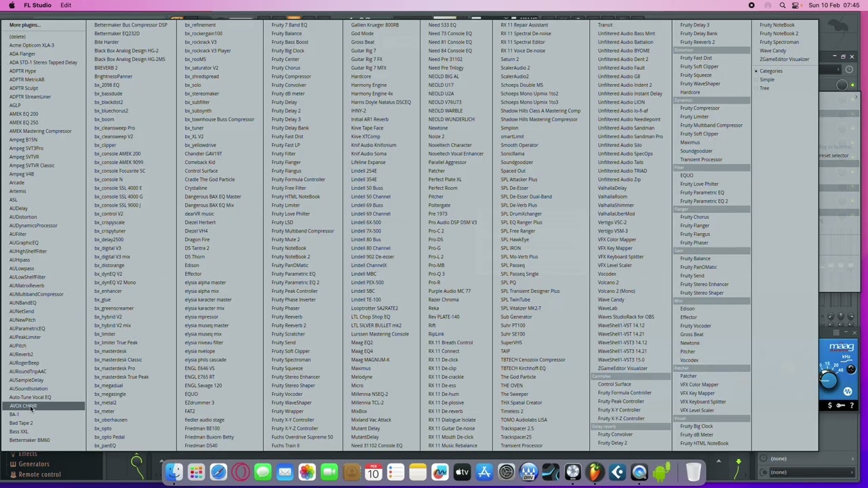
Task: Select Auto-Tune Vocal EQ from the list
Action: point(30,397)
